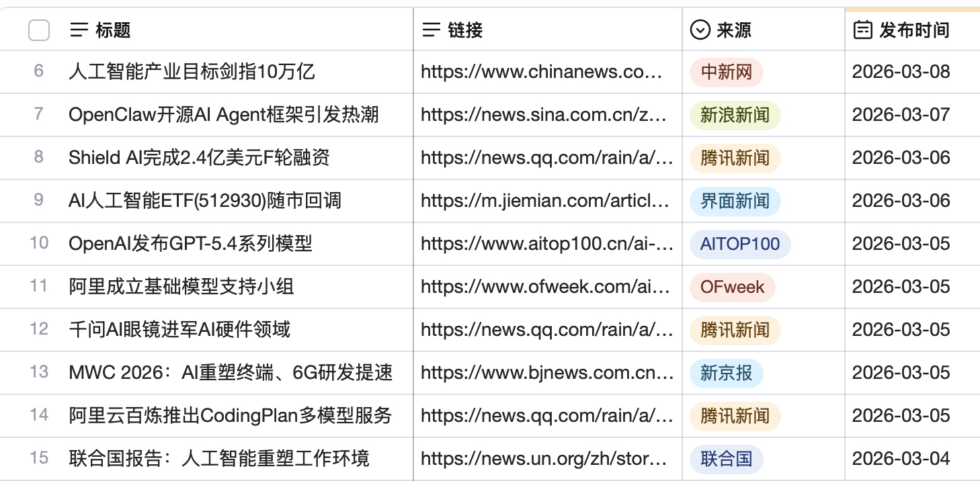980x481 pixels.
Task: Select title 联合国报告：人工智能重塑工作环境
Action: coord(219,458)
